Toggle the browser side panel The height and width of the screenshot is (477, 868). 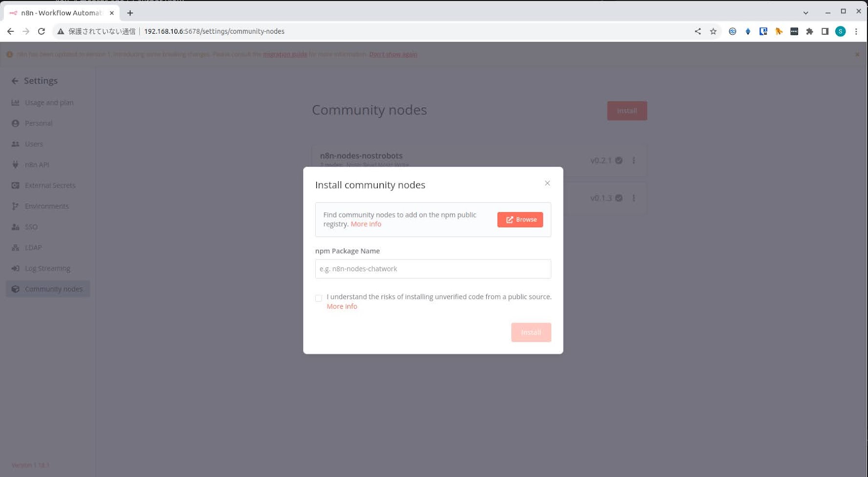tap(825, 31)
